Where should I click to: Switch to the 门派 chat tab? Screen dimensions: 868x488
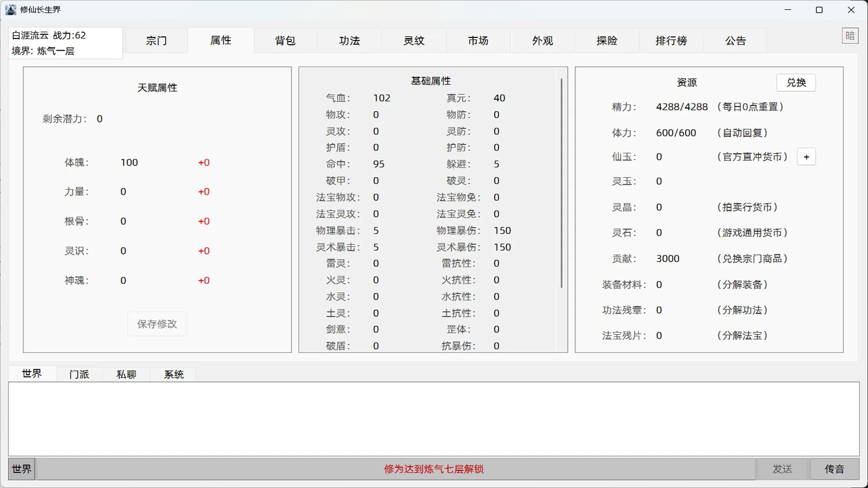pos(79,375)
